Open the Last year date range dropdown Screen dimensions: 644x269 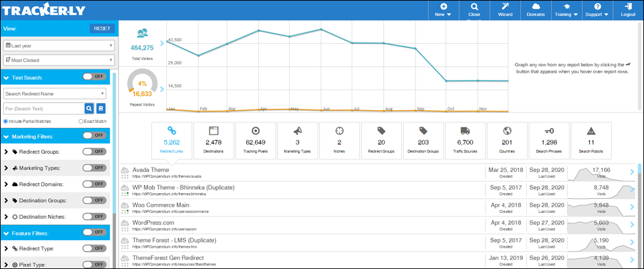(x=59, y=45)
